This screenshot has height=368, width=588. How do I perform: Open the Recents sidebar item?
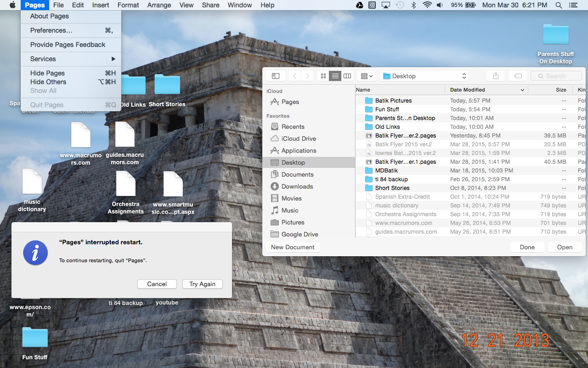(x=292, y=126)
